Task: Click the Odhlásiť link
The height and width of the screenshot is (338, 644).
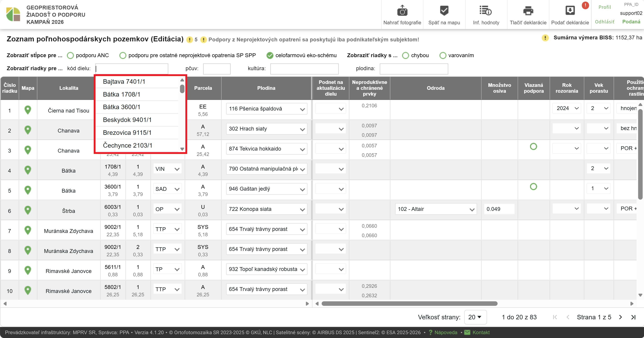Action: tap(605, 22)
